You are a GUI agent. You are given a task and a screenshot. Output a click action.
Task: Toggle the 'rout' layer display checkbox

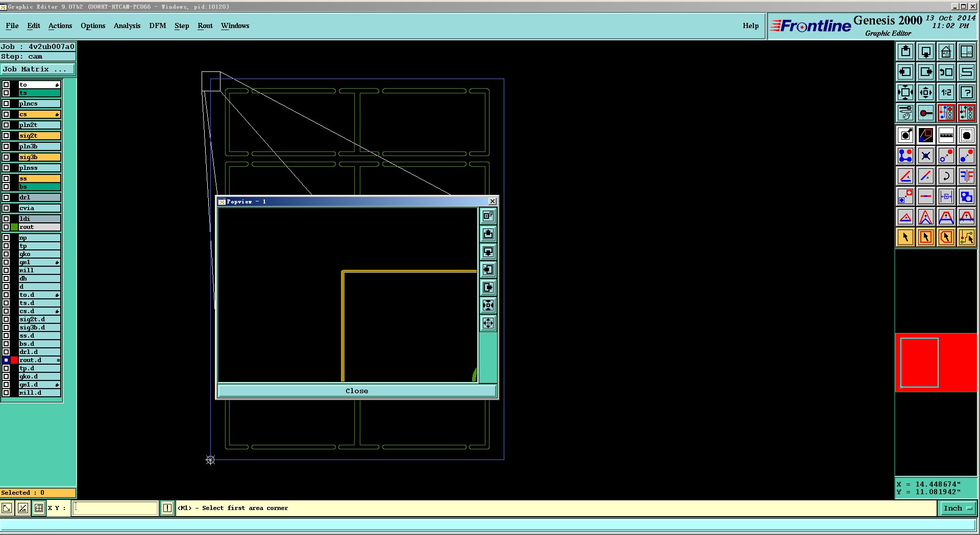pos(6,227)
